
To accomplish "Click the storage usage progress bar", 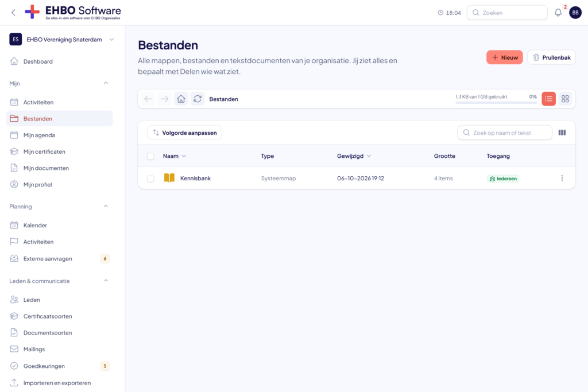I will [496, 102].
